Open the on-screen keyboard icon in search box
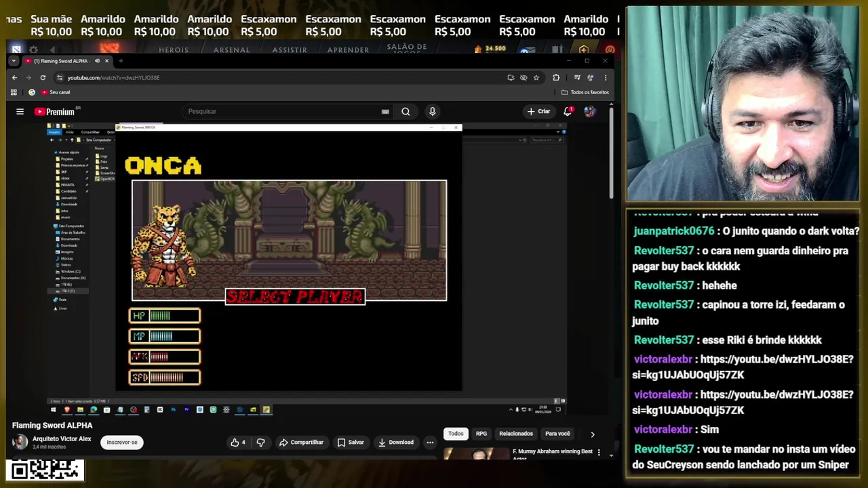The width and height of the screenshot is (868, 488). point(385,112)
